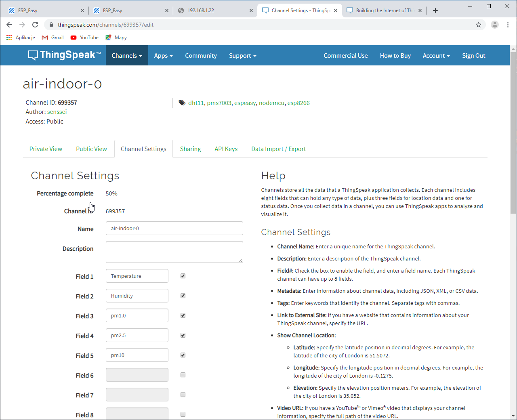Screen dimensions: 517x420
Task: Switch to the first ESP_Easy browser tab
Action: 45,10
